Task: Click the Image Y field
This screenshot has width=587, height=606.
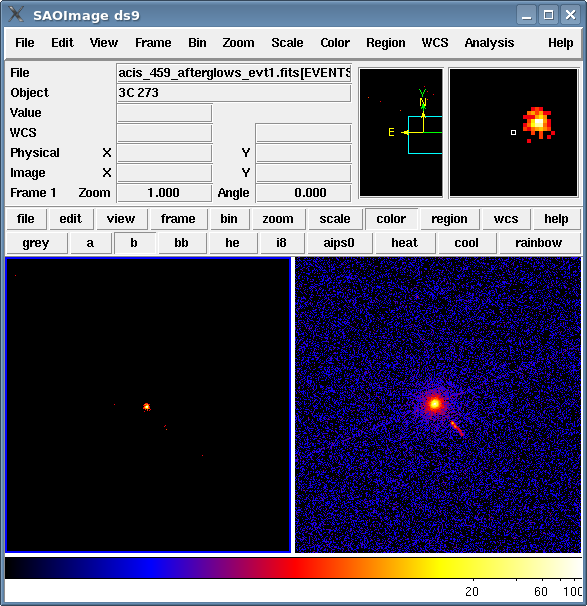Action: click(x=303, y=173)
